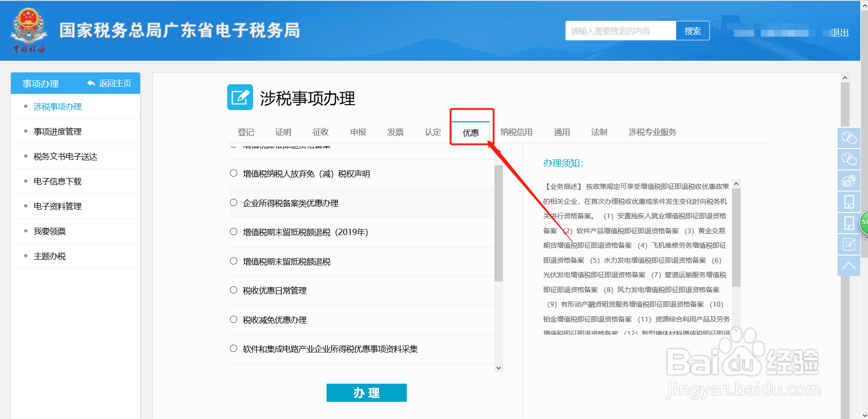Viewport: 868px width, 419px height.
Task: Open 涉税事项办理 in the left menu
Action: coord(58,106)
